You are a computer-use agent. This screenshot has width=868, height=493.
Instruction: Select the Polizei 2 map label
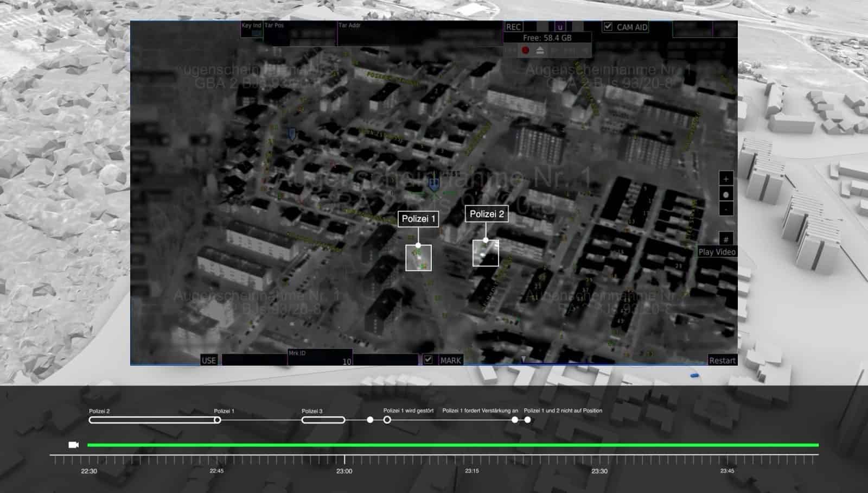click(487, 214)
